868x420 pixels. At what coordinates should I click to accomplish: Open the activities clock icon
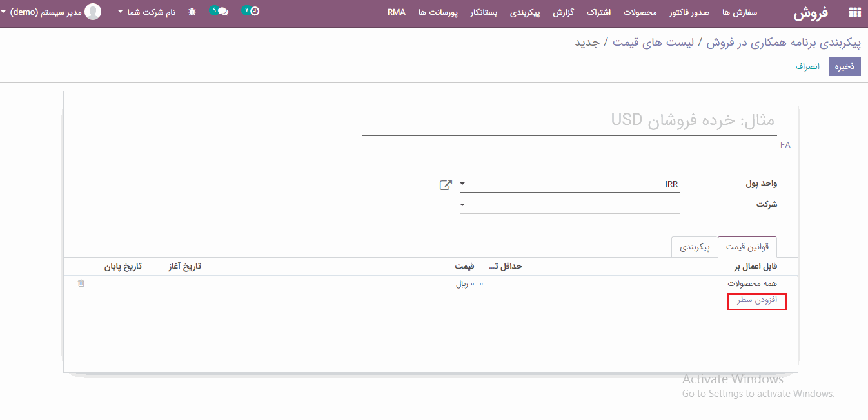254,11
